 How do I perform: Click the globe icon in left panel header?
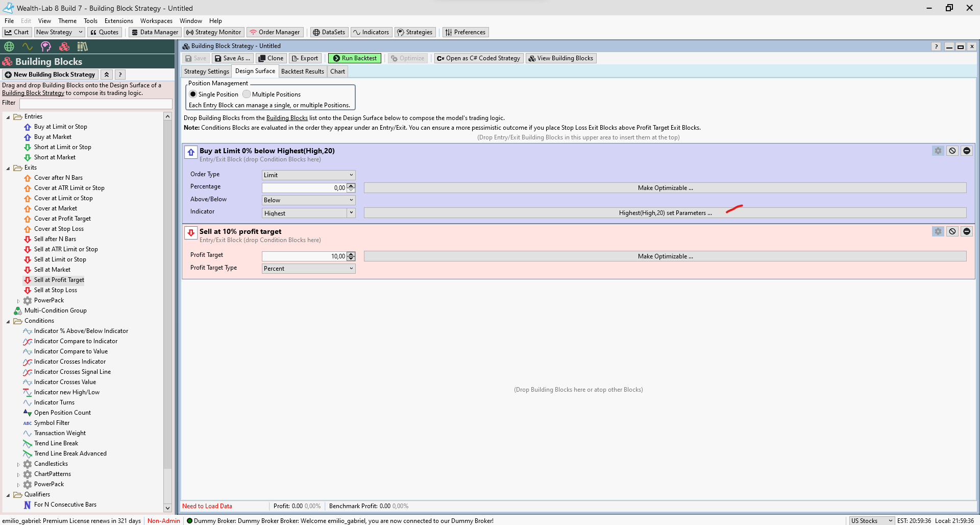pos(9,47)
